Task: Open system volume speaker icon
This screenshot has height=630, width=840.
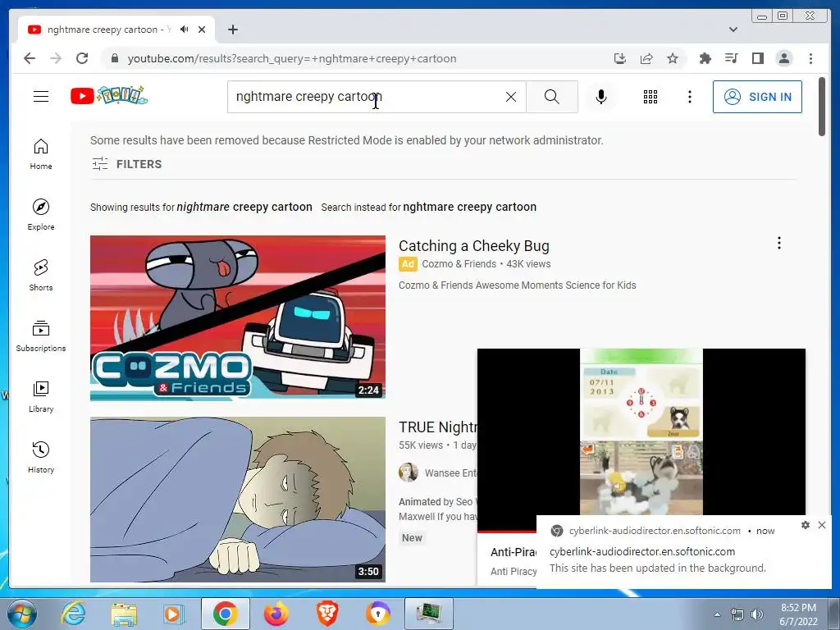Action: (757, 614)
